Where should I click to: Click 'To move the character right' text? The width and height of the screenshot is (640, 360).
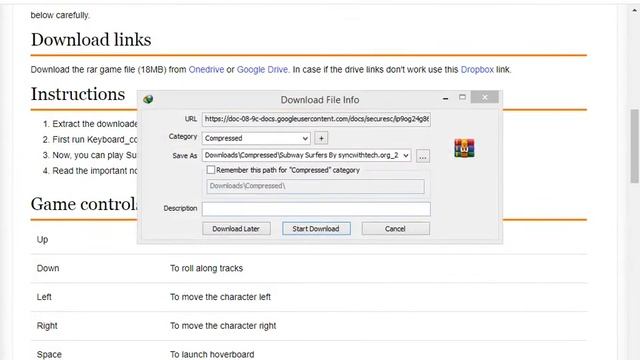click(223, 326)
